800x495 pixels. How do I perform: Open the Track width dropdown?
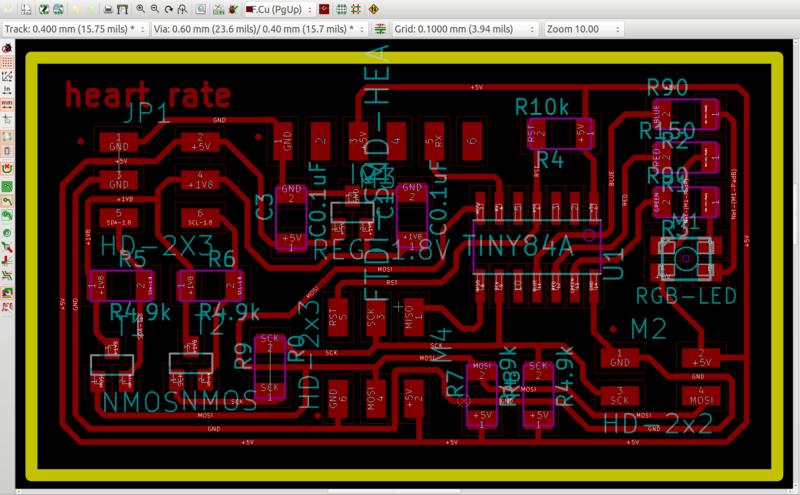click(75, 29)
